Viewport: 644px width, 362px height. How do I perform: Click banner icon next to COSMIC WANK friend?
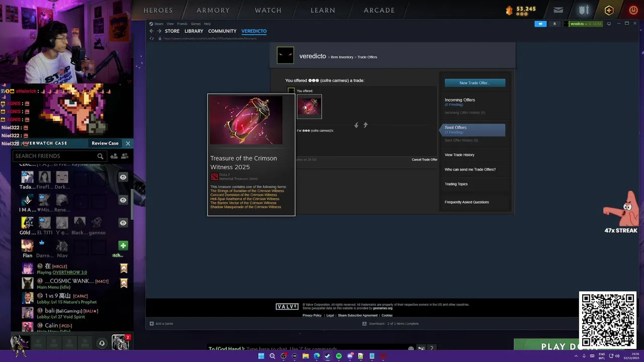point(124,284)
